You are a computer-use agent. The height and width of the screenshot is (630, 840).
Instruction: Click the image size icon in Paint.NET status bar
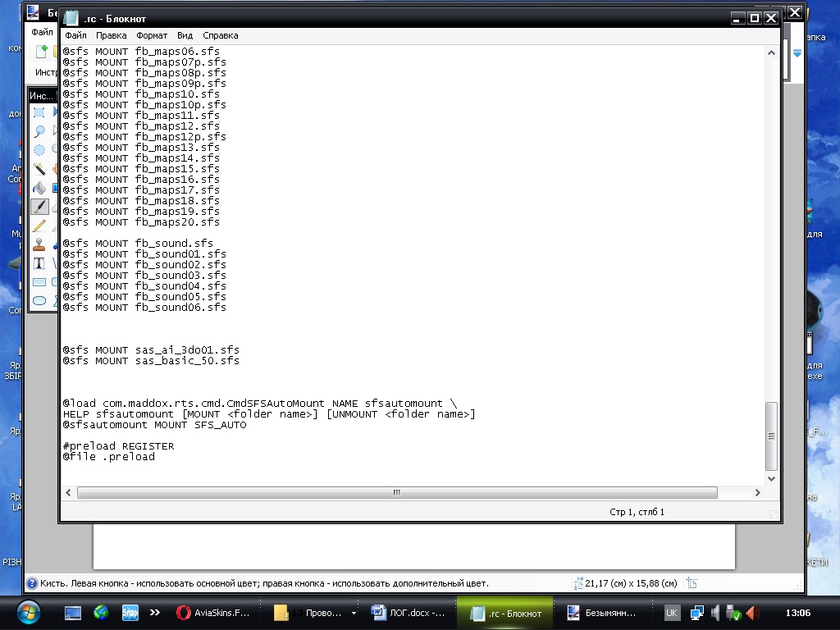click(578, 583)
